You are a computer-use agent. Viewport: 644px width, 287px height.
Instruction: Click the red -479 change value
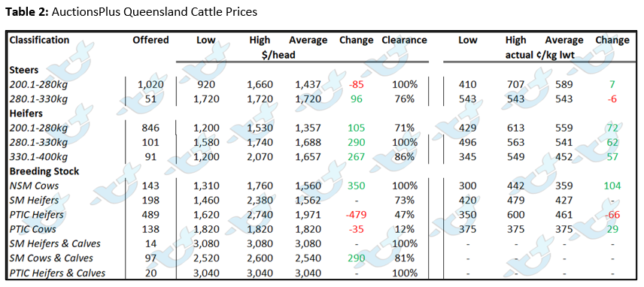click(x=356, y=215)
